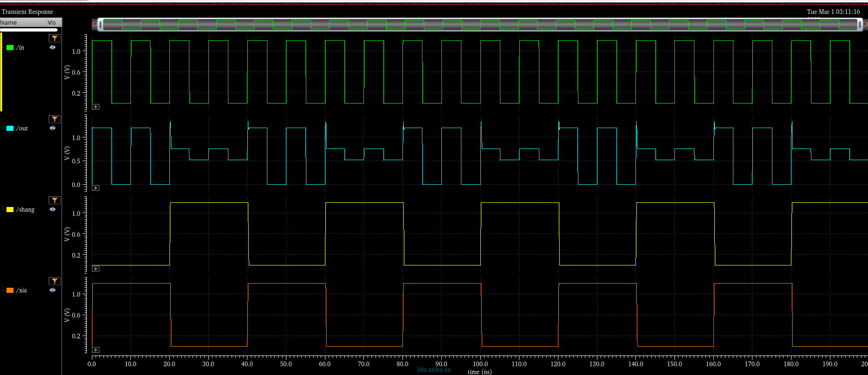The height and width of the screenshot is (375, 868).
Task: Click the Transient Response title
Action: (27, 12)
